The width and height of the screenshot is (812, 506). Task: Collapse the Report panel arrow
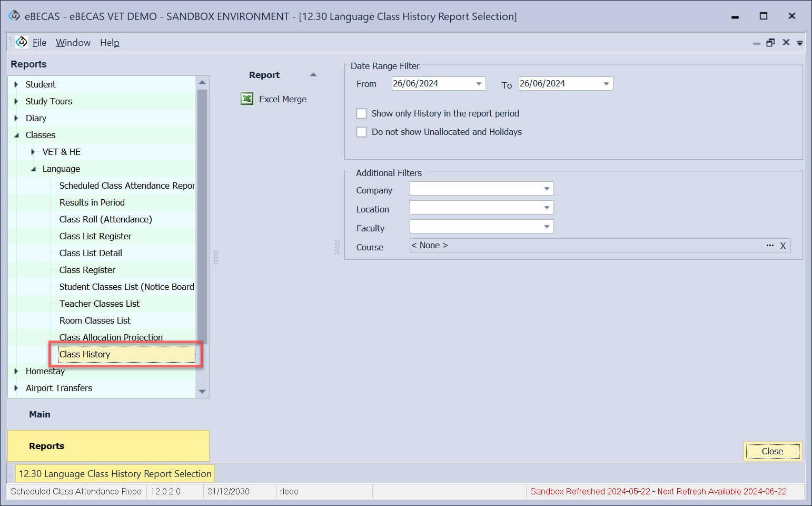(313, 75)
